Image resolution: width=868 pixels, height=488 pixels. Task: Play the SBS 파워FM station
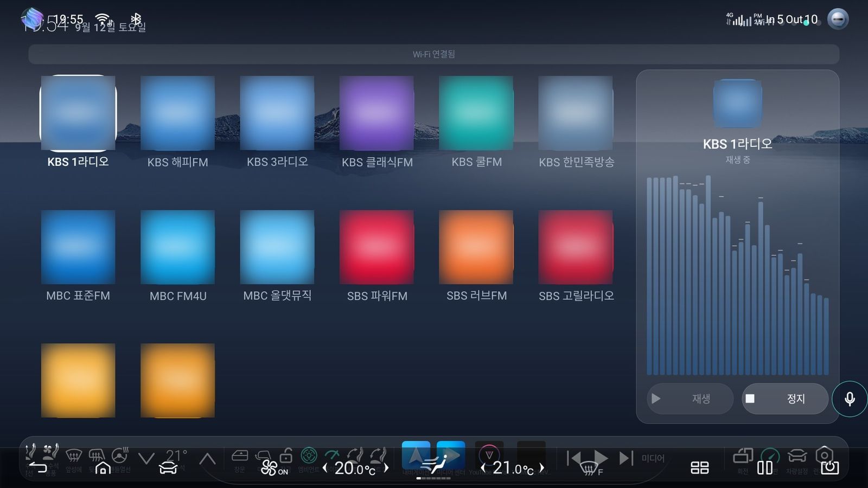pos(376,247)
